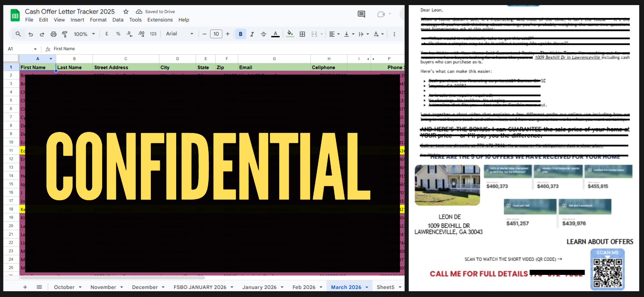Click the merge cells icon
The width and height of the screenshot is (644, 297).
pyautogui.click(x=314, y=34)
